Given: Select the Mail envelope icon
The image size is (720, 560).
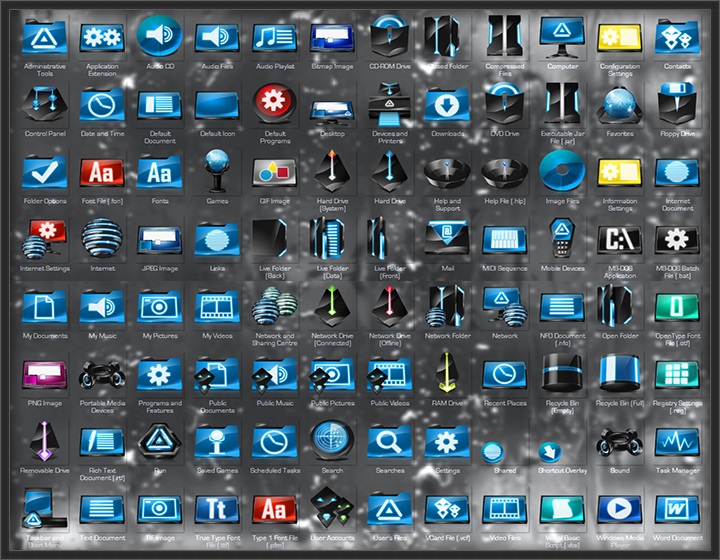Looking at the screenshot, I should 447,238.
